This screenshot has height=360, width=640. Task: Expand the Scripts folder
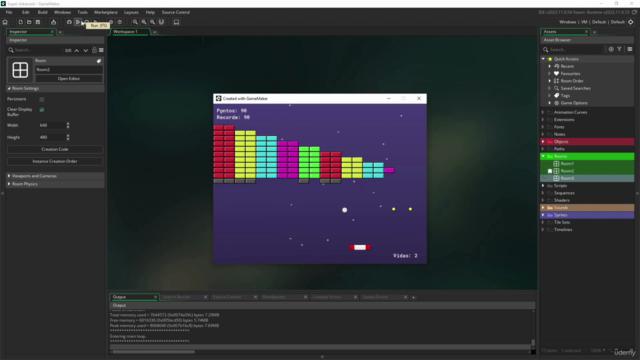click(x=543, y=186)
